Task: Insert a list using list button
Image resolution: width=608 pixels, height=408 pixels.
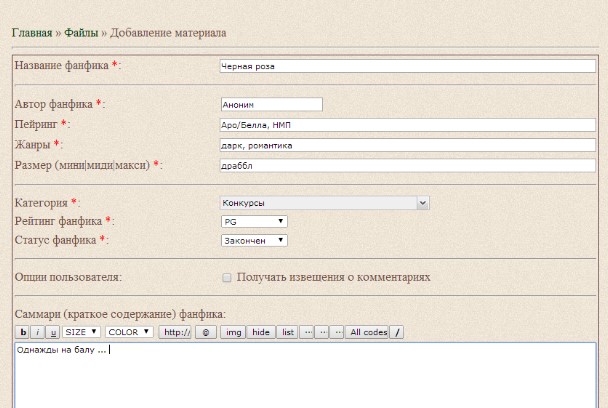Action: coord(287,332)
